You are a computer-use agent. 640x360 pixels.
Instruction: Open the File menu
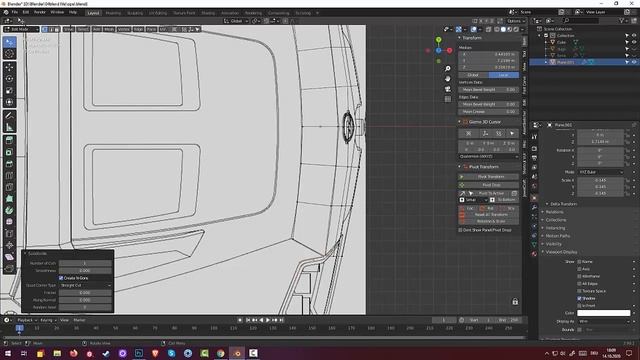pyautogui.click(x=15, y=12)
